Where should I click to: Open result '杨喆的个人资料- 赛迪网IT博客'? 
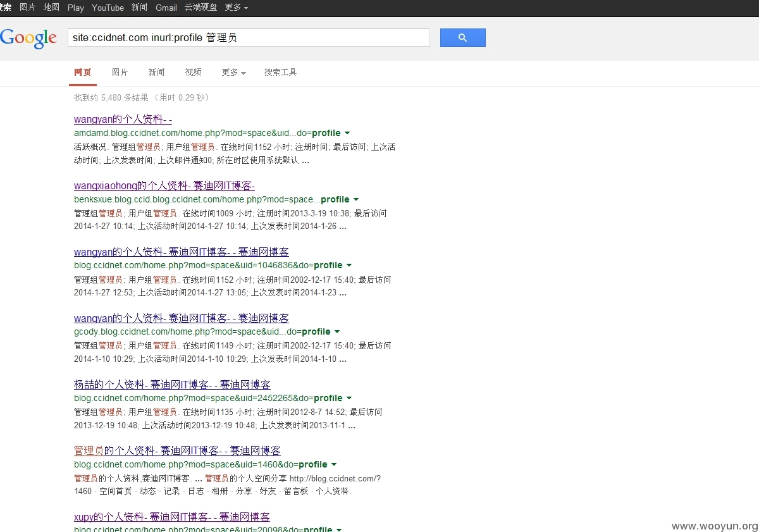pyautogui.click(x=172, y=385)
